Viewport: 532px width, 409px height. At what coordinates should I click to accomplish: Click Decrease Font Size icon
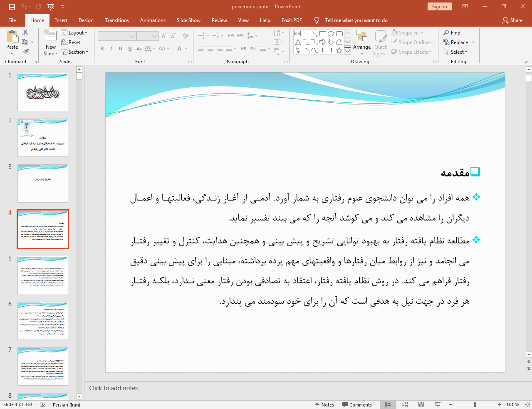[174, 36]
